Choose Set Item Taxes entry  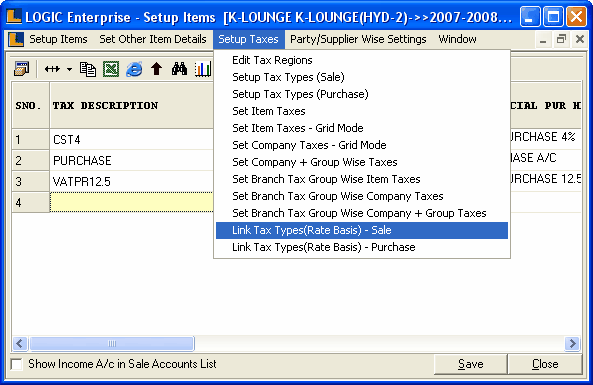click(x=362, y=111)
